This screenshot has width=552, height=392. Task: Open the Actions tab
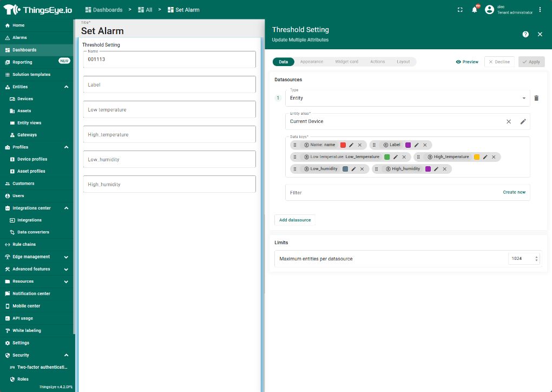click(377, 62)
